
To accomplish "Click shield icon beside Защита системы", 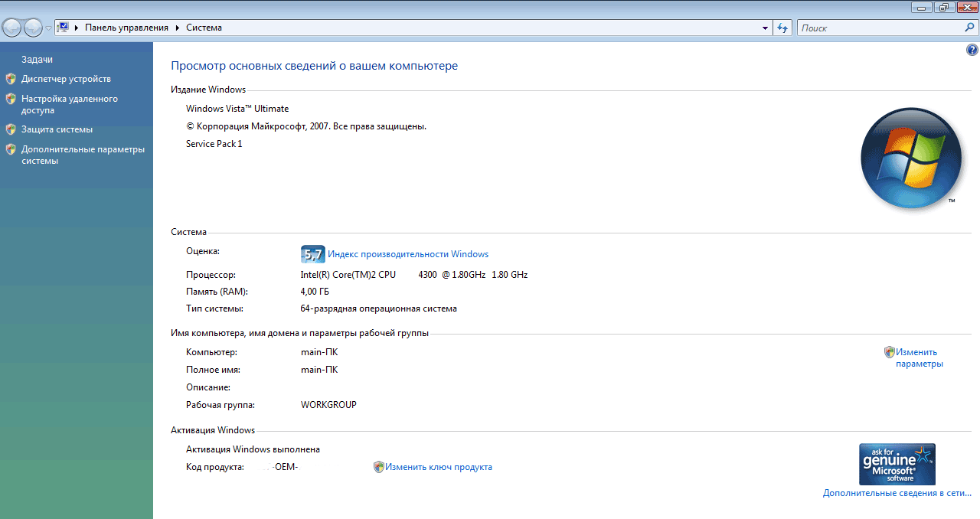I will point(11,129).
